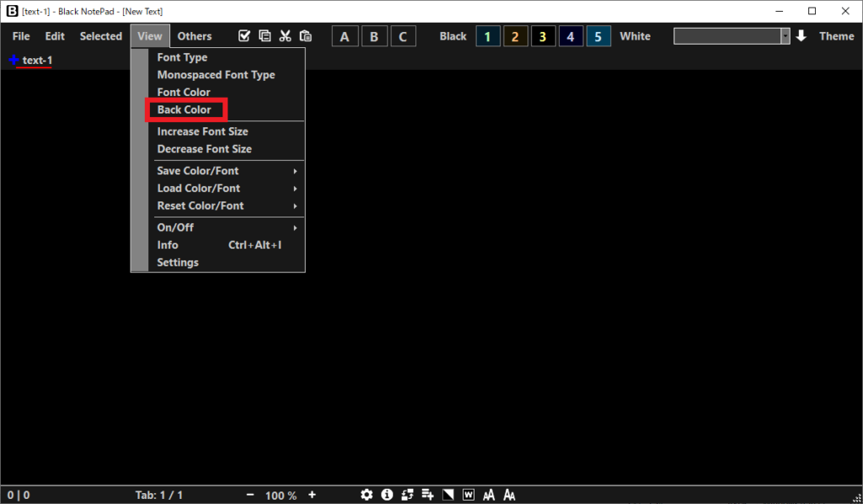Image resolution: width=863 pixels, height=504 pixels.
Task: Click the Tab: 1 / 1 status text
Action: (159, 496)
